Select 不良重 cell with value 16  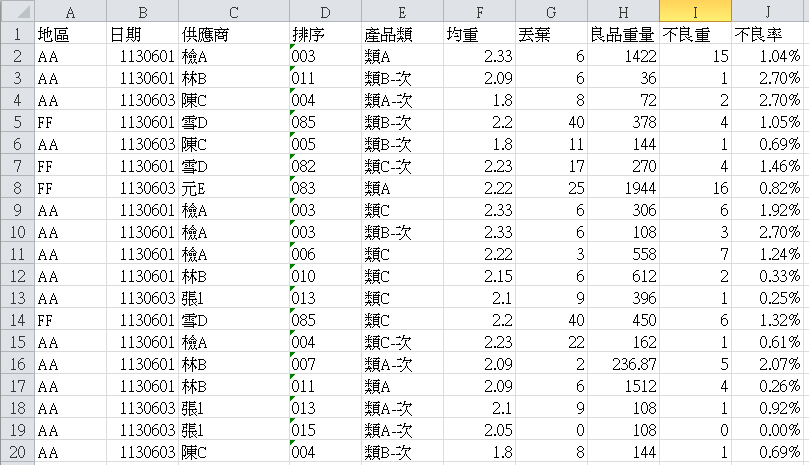pyautogui.click(x=695, y=188)
